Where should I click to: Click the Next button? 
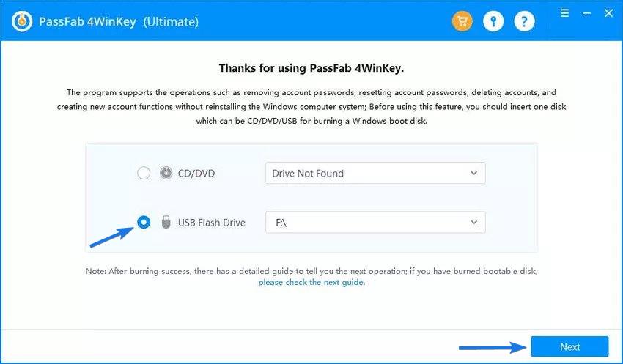pyautogui.click(x=569, y=346)
